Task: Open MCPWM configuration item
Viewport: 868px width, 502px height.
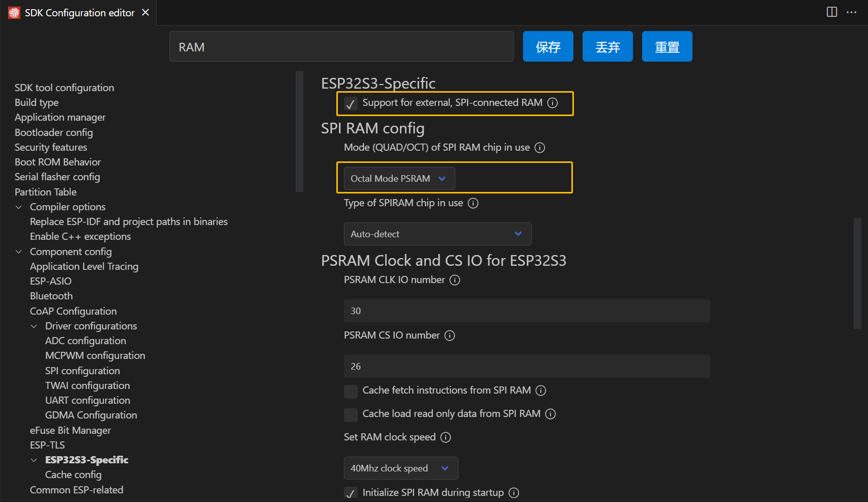Action: pyautogui.click(x=95, y=356)
